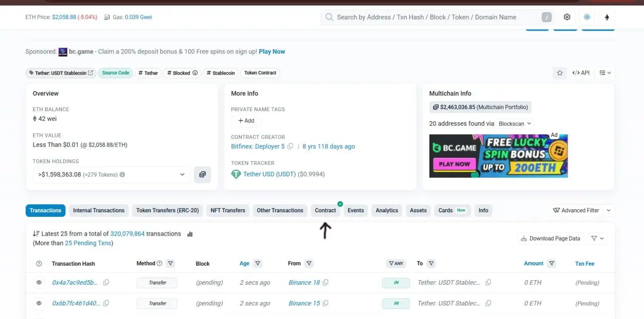
Task: Copy transaction hash 0x6b7fc461d40
Action: click(x=106, y=303)
